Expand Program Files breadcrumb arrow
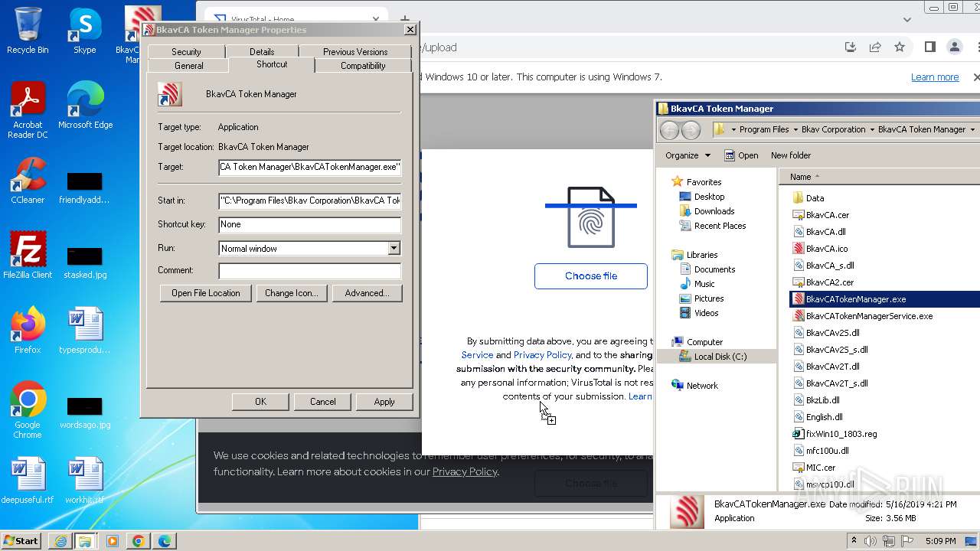Screen dimensions: 980x551 tap(795, 129)
